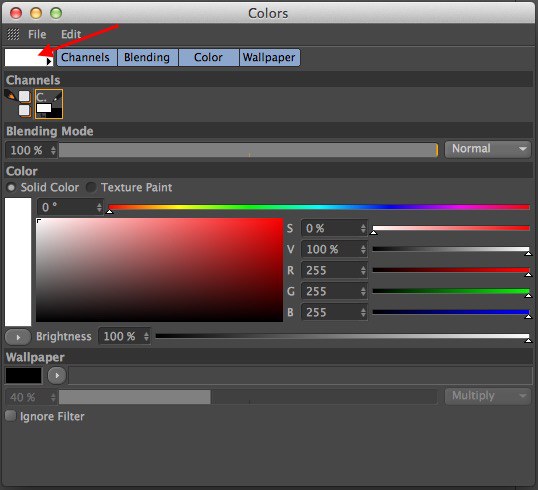Image resolution: width=538 pixels, height=490 pixels.
Task: Open the Multiply wallpaper blend dropdown
Action: pos(488,396)
